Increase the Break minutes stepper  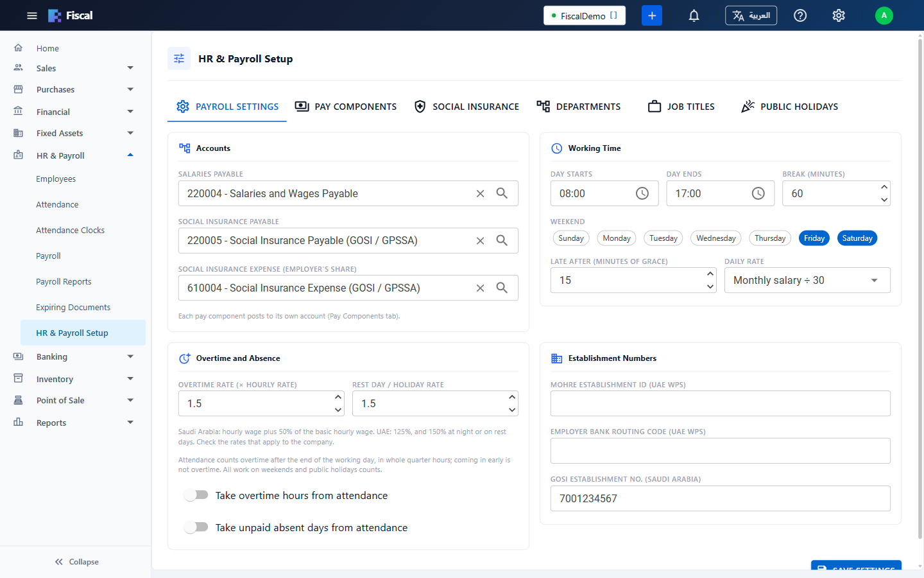[884, 187]
